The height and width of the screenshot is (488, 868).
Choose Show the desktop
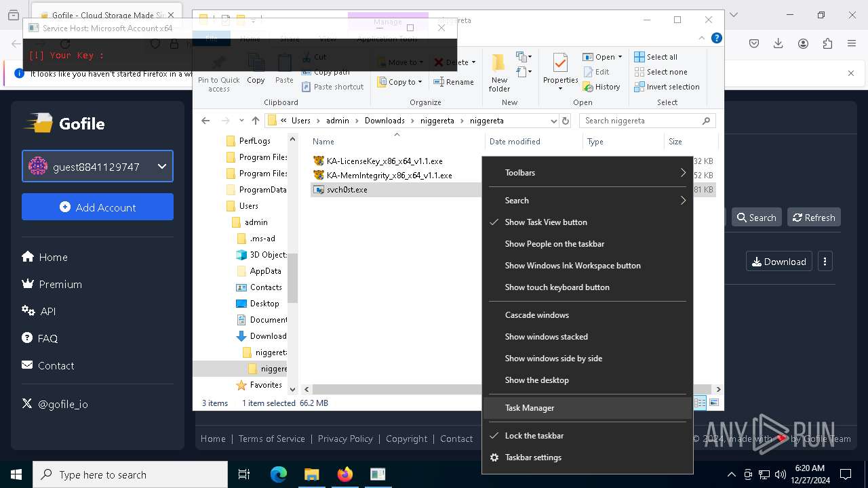(587, 380)
